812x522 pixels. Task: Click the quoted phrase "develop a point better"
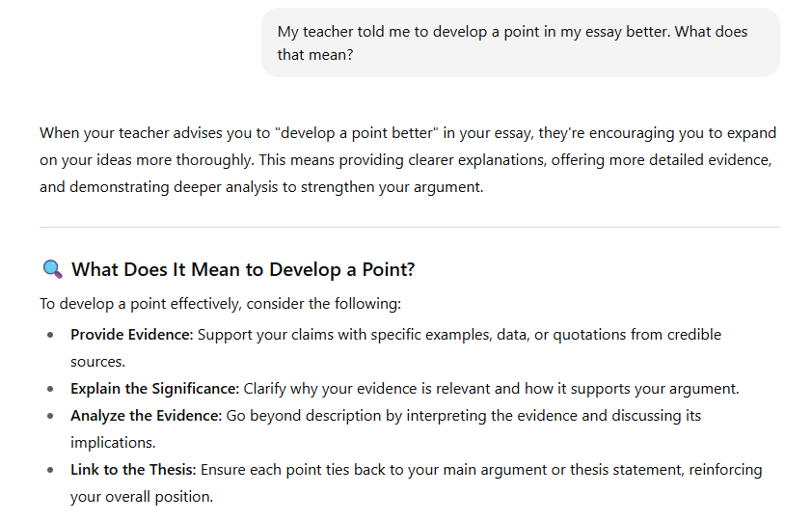356,133
